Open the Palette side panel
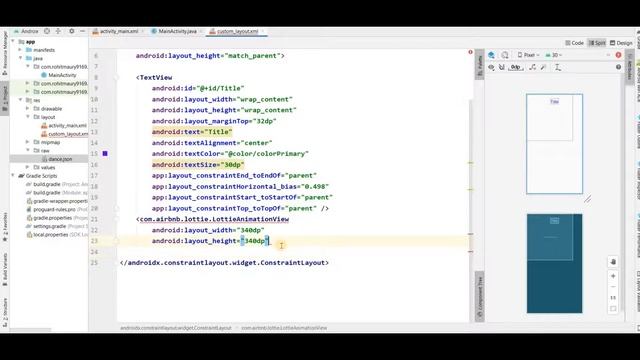640x360 pixels. coord(480,66)
